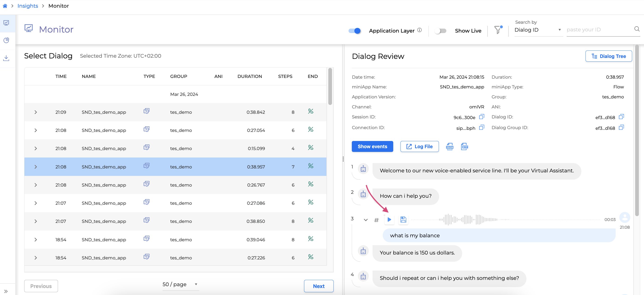Expand the first dialog row at 21:09
Viewport: 644px width, 295px height.
(x=35, y=112)
